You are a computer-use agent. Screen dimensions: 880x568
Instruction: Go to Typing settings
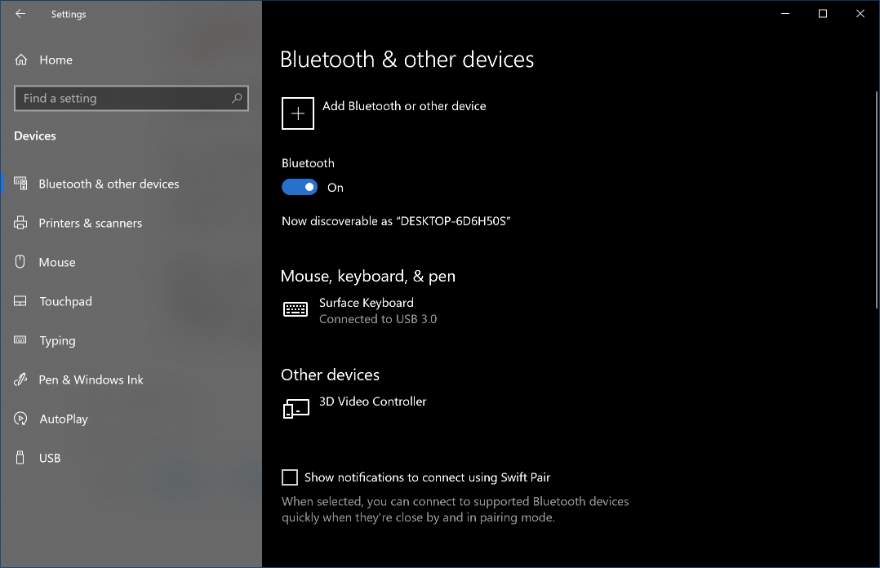pyautogui.click(x=57, y=341)
